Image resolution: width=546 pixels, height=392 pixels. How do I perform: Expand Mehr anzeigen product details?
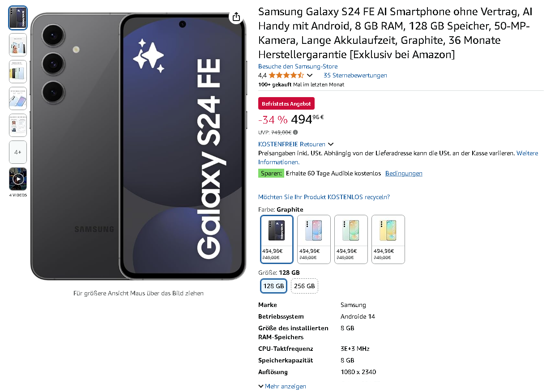(282, 386)
